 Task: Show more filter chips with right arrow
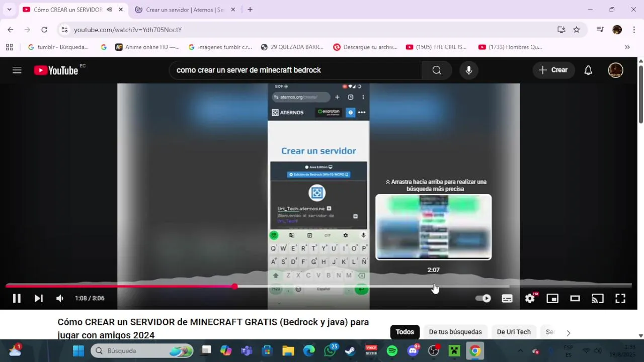(569, 333)
